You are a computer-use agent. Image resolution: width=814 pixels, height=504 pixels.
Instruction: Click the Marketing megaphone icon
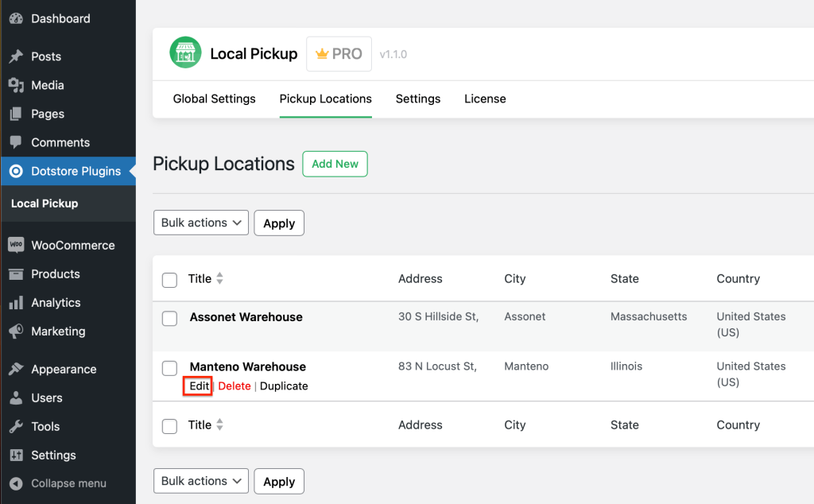pyautogui.click(x=16, y=331)
